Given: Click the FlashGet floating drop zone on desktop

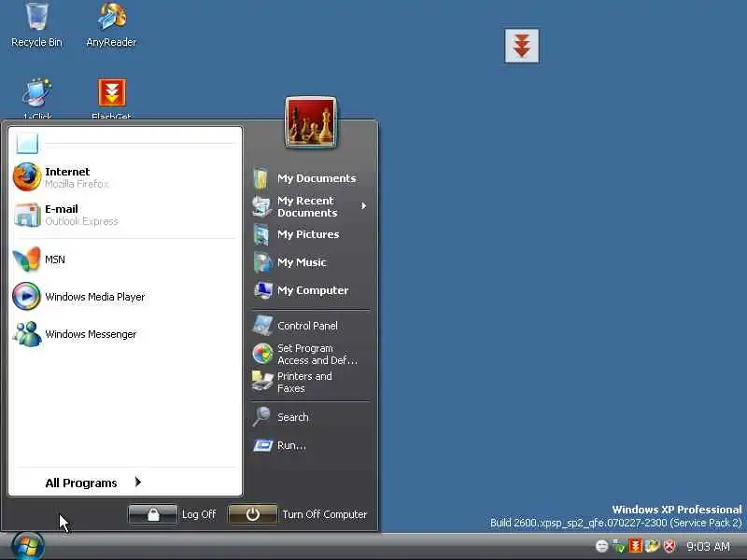Looking at the screenshot, I should [522, 46].
